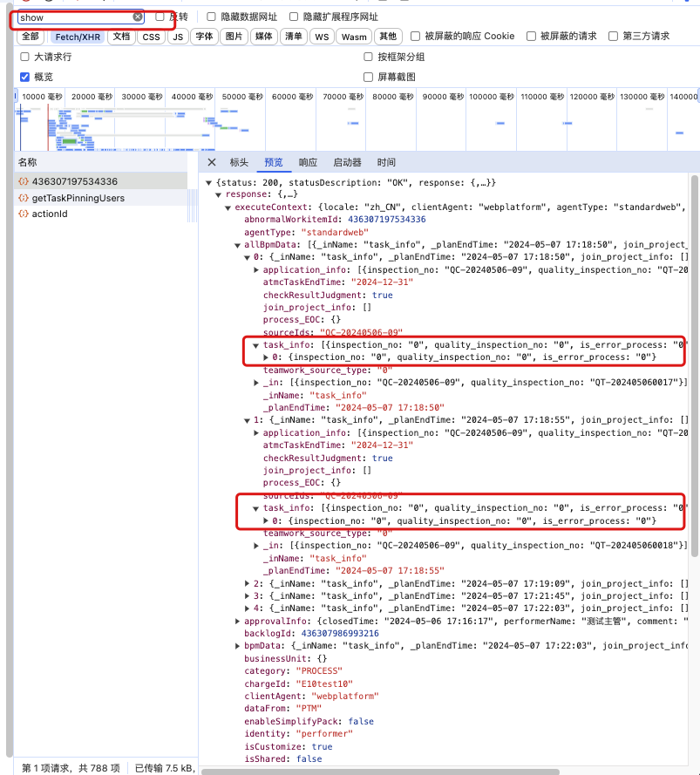
Task: Enable 屏幕截图 checkbox
Action: tap(368, 77)
